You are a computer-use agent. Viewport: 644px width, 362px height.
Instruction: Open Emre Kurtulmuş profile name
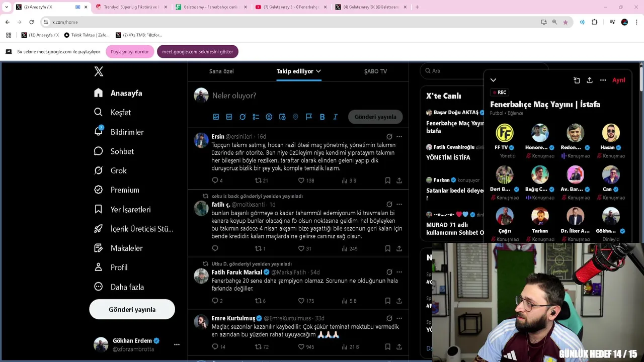[233, 318]
